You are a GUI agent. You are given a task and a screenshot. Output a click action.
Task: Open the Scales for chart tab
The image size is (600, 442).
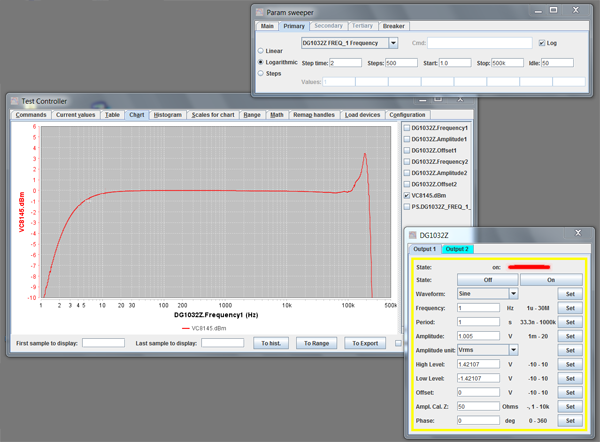(x=213, y=115)
